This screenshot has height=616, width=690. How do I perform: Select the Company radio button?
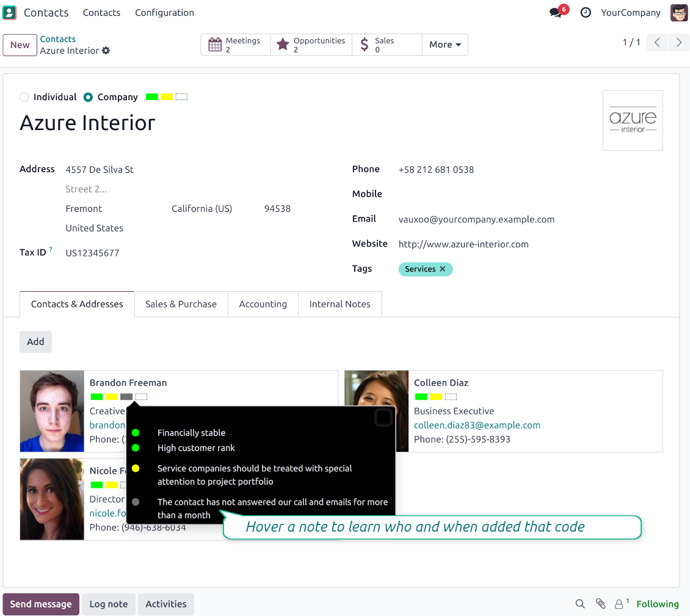(x=88, y=97)
